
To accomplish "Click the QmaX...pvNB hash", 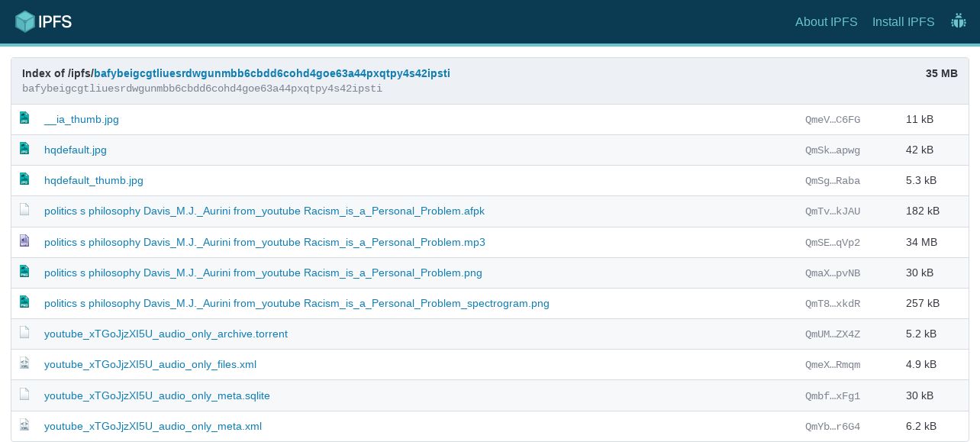I will point(833,273).
